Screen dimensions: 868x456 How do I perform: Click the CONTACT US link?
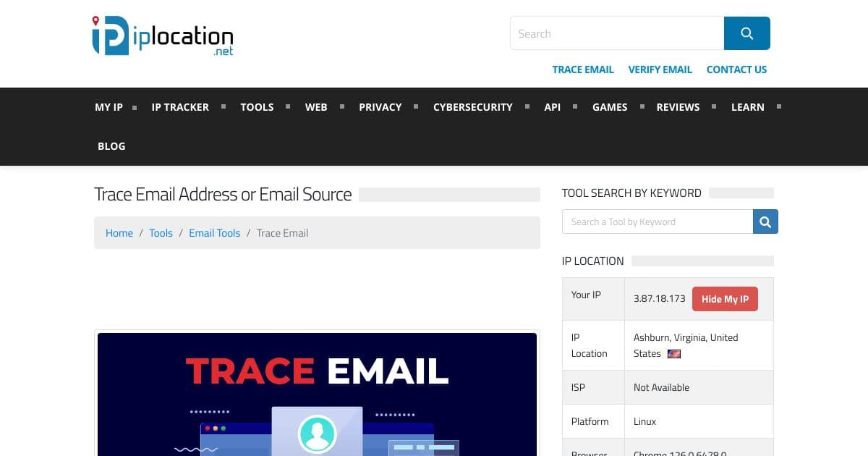736,69
